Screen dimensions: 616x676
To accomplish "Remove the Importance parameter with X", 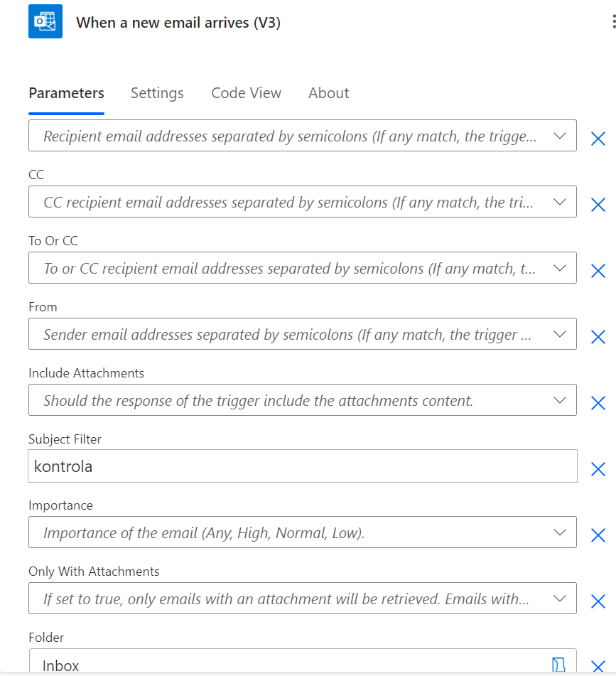I will pyautogui.click(x=598, y=535).
